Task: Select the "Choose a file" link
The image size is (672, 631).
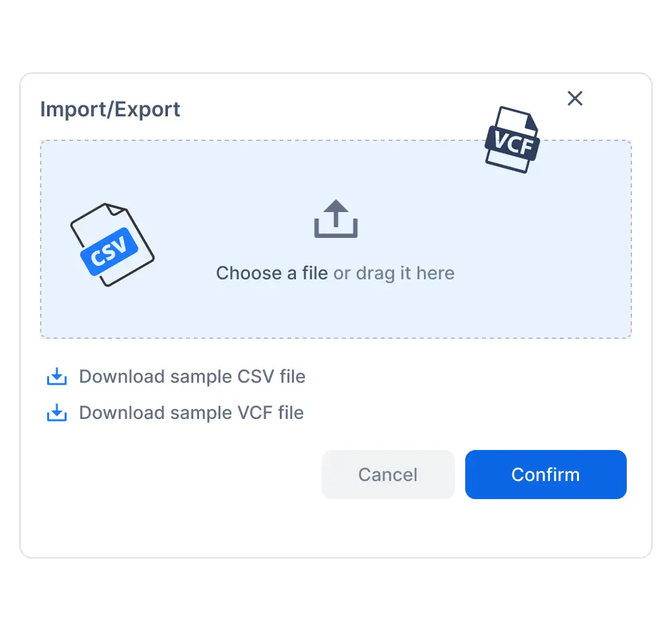Action: [x=271, y=273]
